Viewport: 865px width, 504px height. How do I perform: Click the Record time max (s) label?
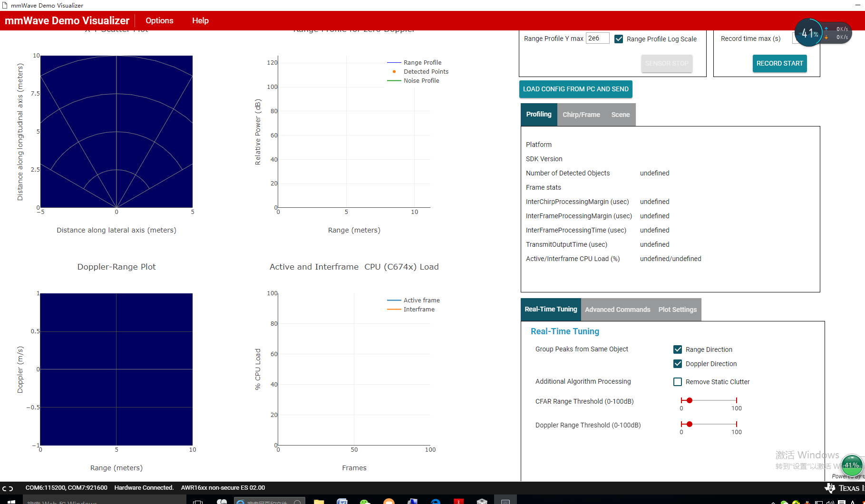click(x=750, y=39)
